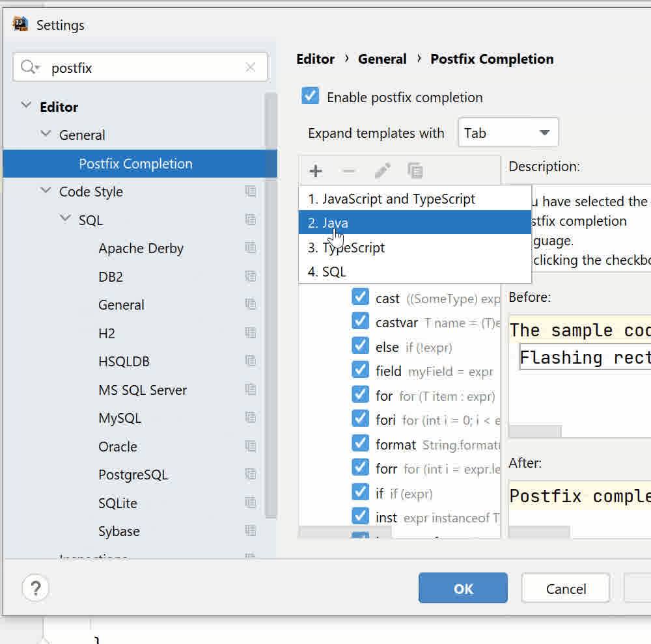Image resolution: width=651 pixels, height=644 pixels.
Task: Collapse the SQL tree node
Action: pyautogui.click(x=65, y=219)
